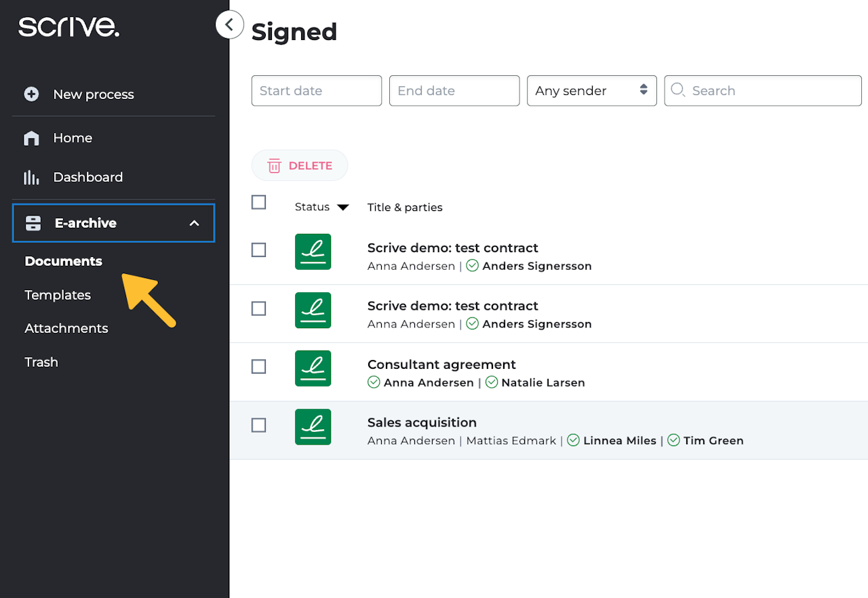This screenshot has height=598, width=868.
Task: Select the Sales acquisition row checkbox
Action: [258, 425]
